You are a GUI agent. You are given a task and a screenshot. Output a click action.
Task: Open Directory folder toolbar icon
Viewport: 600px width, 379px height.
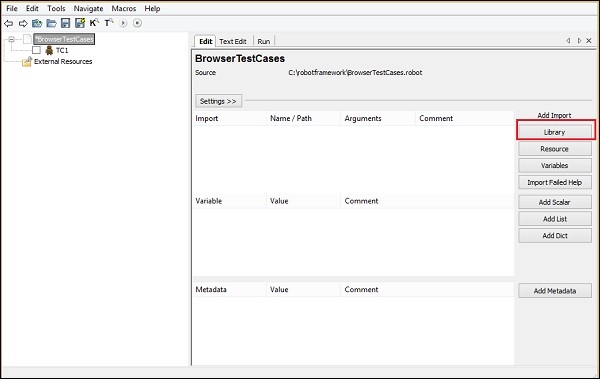point(51,23)
